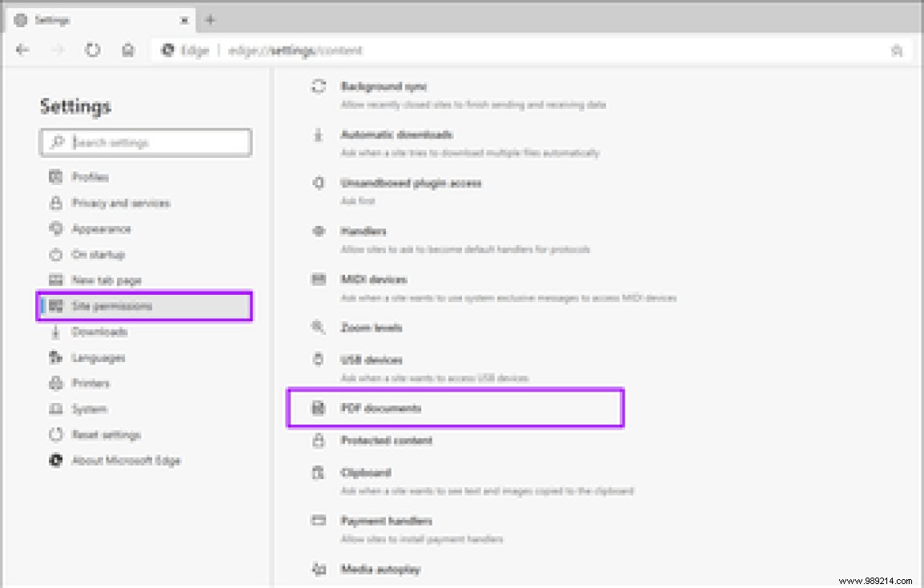Image resolution: width=924 pixels, height=588 pixels.
Task: Click inside the search settings box
Action: point(144,142)
